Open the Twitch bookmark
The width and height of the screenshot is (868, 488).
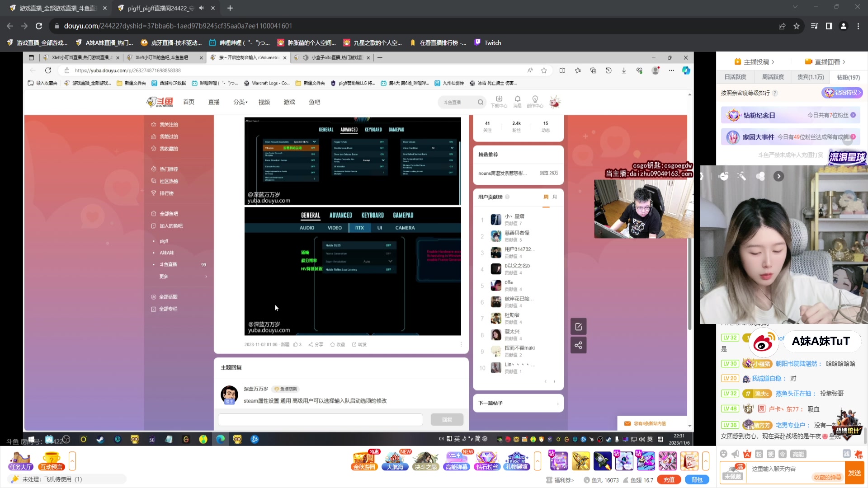pyautogui.click(x=488, y=43)
